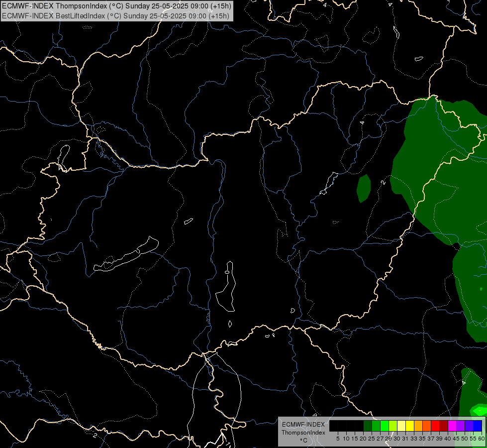Click the °C unit label in legend
Screen dimensions: 487x448
(304, 440)
